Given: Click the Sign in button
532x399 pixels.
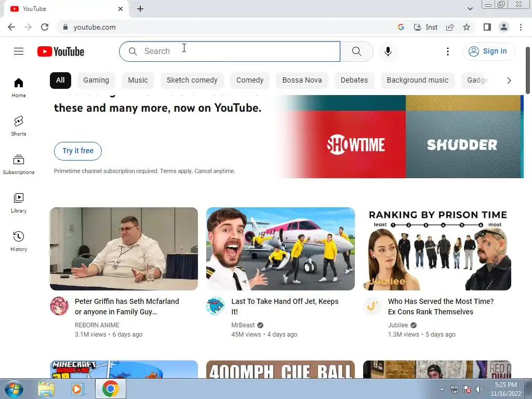Looking at the screenshot, I should click(x=488, y=51).
